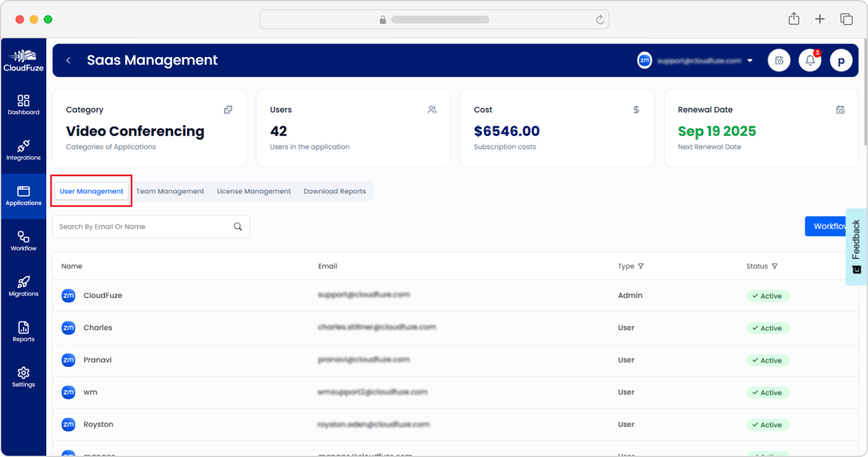This screenshot has height=457, width=868.
Task: Open the notifications bell in the header
Action: coord(810,60)
